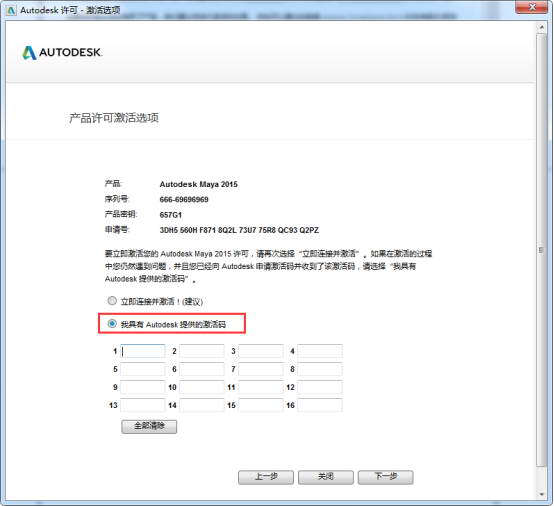Click activation code field 2
This screenshot has height=506, width=554.
tap(202, 351)
